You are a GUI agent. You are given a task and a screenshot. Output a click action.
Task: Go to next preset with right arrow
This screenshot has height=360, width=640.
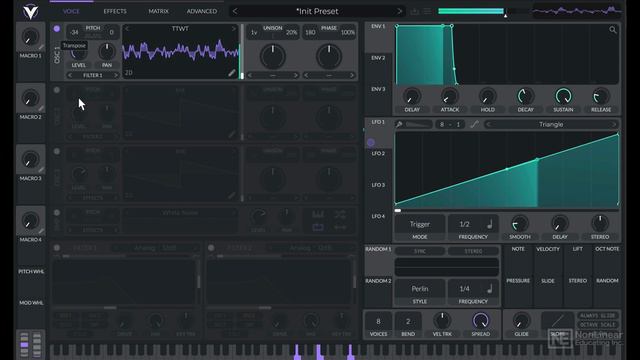point(399,11)
